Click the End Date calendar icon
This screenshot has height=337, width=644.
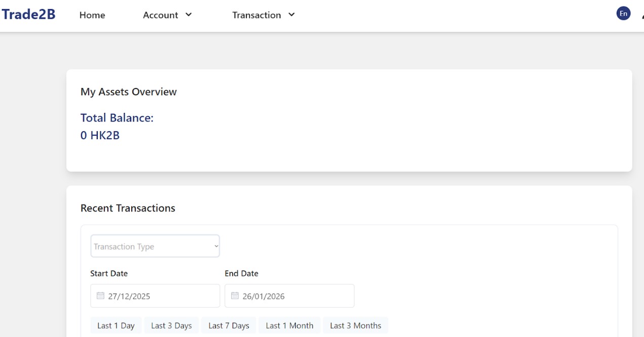(235, 296)
